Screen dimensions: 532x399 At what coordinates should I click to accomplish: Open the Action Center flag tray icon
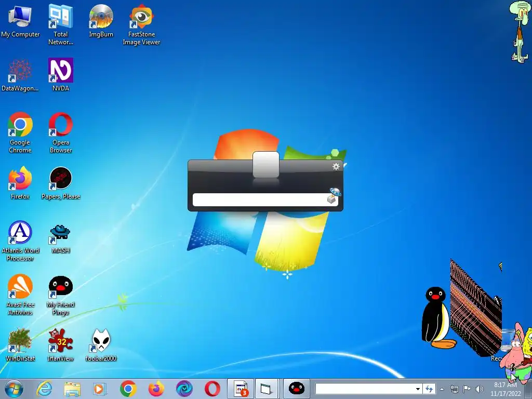click(x=467, y=389)
